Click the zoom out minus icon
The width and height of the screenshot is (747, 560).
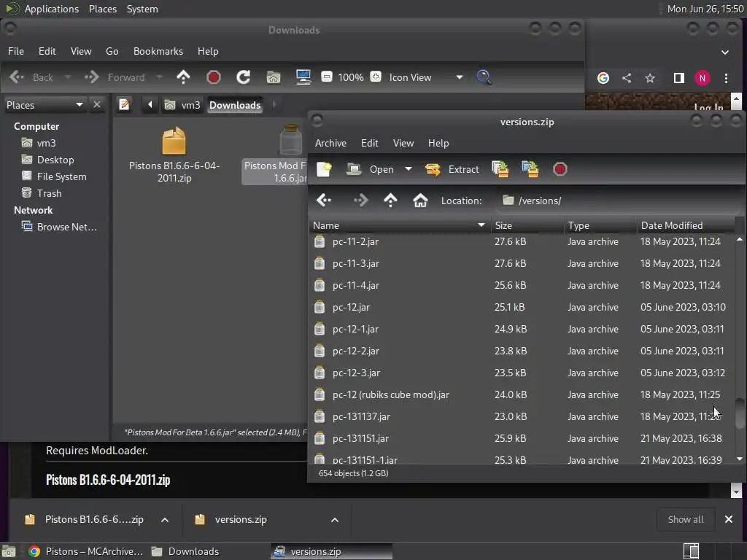pyautogui.click(x=327, y=77)
